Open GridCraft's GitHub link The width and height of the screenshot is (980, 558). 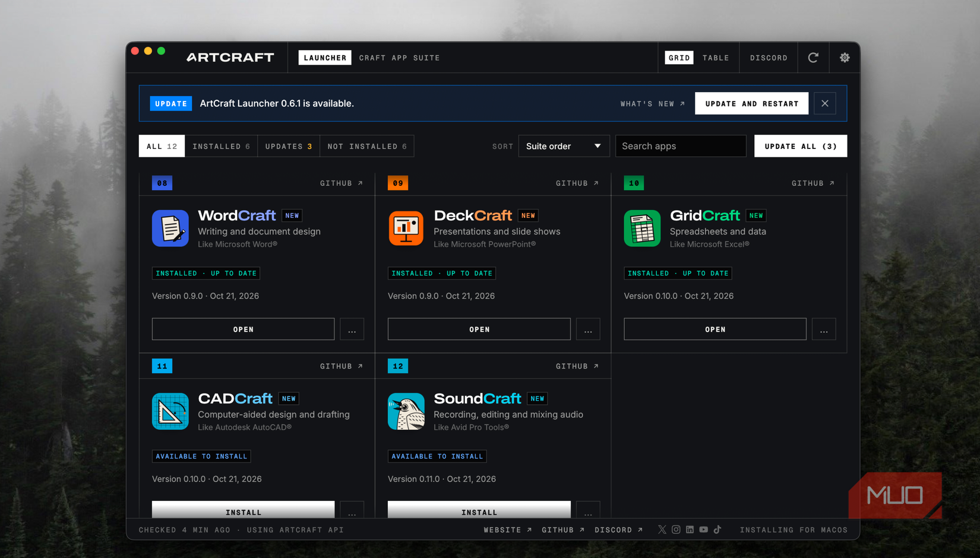(x=813, y=183)
